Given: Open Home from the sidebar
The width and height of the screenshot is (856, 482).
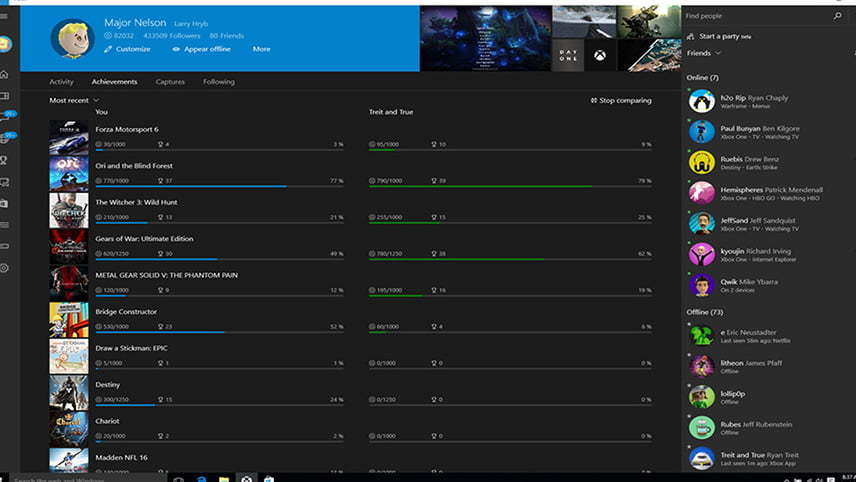Looking at the screenshot, I should coord(4,74).
